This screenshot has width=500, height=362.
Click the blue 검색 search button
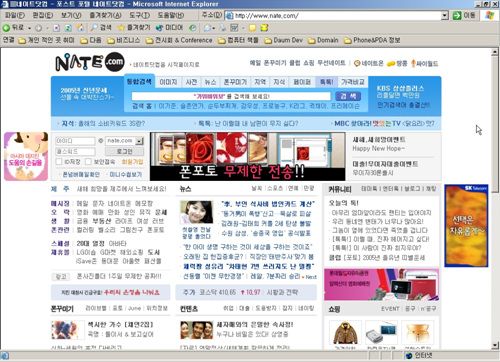point(348,96)
